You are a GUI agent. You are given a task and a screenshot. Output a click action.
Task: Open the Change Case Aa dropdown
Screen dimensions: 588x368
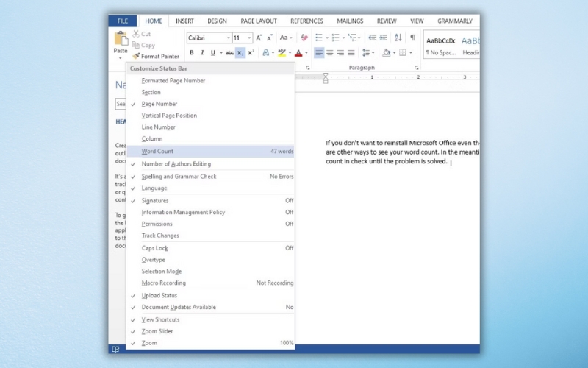(286, 38)
